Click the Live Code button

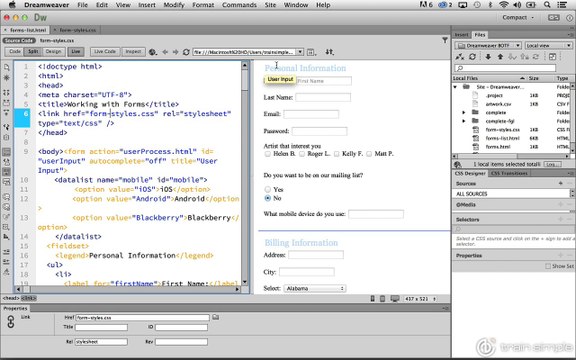[x=105, y=51]
